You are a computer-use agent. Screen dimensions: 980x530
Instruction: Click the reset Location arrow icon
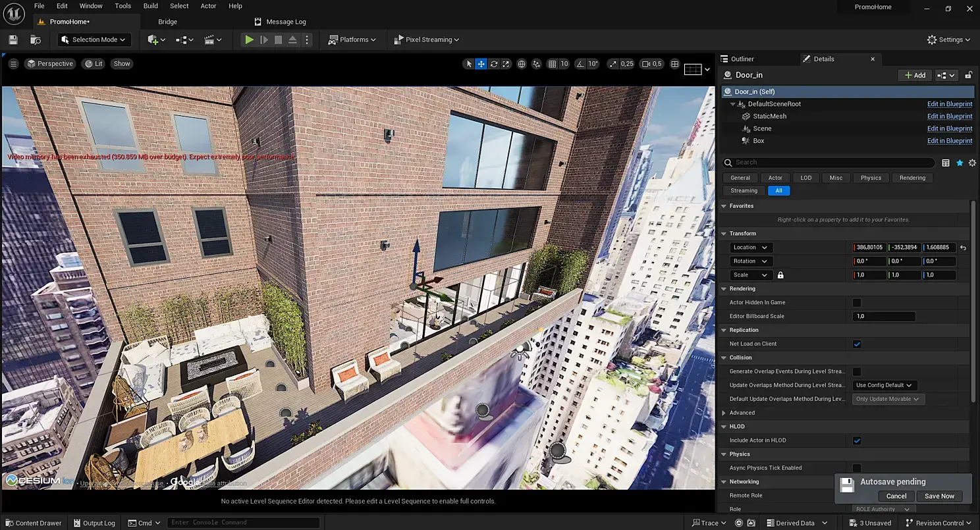click(963, 248)
